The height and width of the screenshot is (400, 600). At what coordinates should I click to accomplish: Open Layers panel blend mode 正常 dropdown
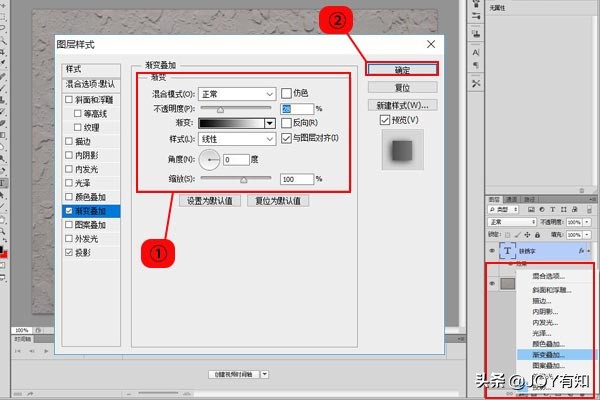pyautogui.click(x=512, y=222)
